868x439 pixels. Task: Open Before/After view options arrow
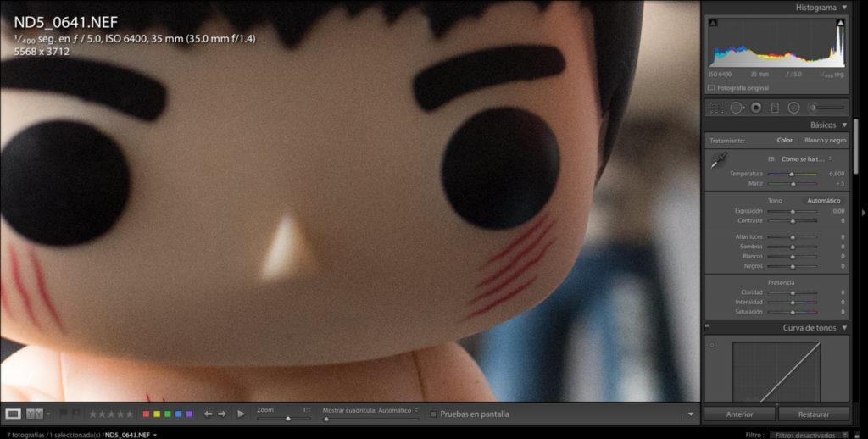point(48,414)
